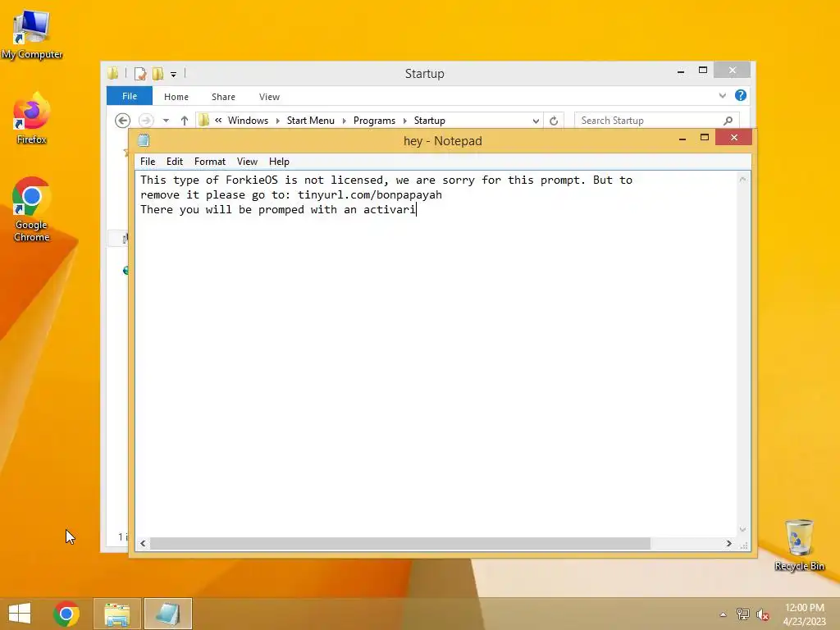Click Explorer title bar folder icon
Viewport: 840px width, 630px height.
112,73
